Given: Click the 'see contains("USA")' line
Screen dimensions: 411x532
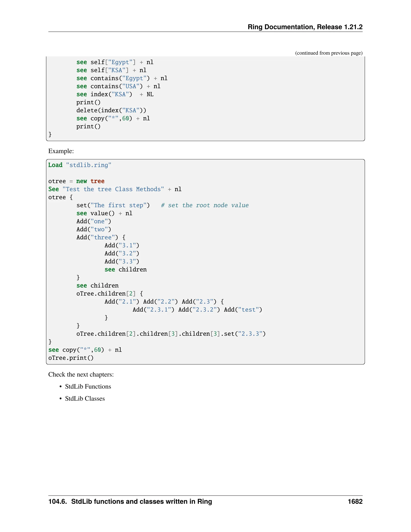Looking at the screenshot, I should click(118, 87).
